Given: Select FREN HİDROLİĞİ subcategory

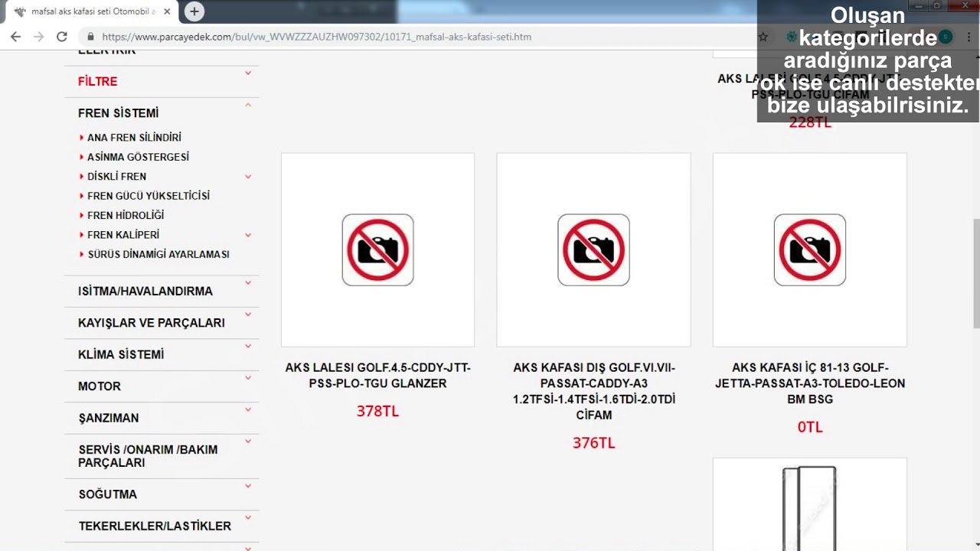Looking at the screenshot, I should (x=126, y=216).
